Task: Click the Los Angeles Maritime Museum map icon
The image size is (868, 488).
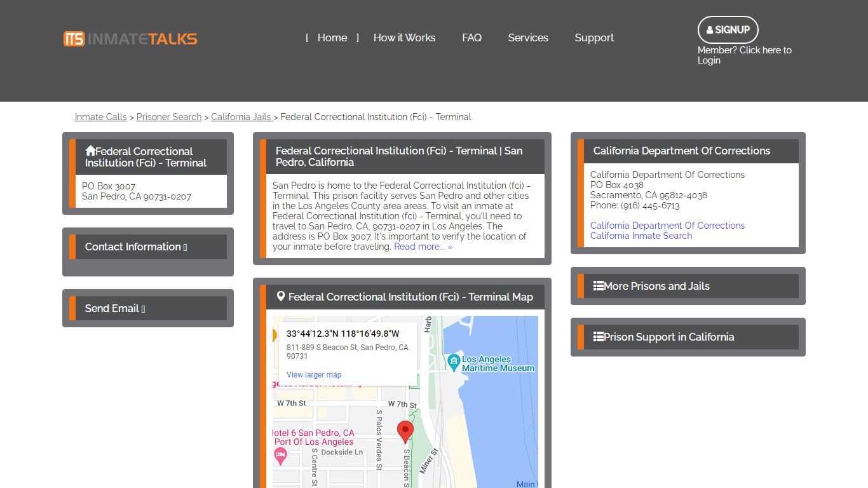Action: tap(454, 363)
